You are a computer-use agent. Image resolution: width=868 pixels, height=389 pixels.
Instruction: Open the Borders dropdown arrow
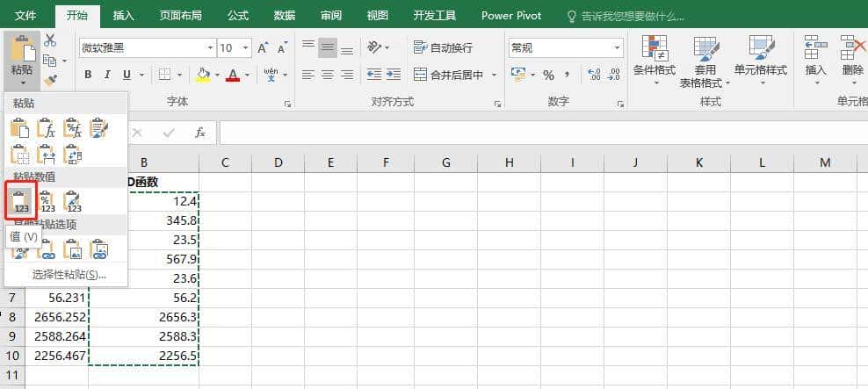(180, 75)
